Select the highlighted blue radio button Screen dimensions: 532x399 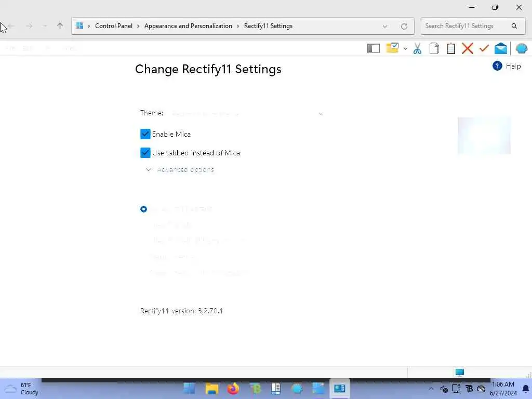[143, 209]
